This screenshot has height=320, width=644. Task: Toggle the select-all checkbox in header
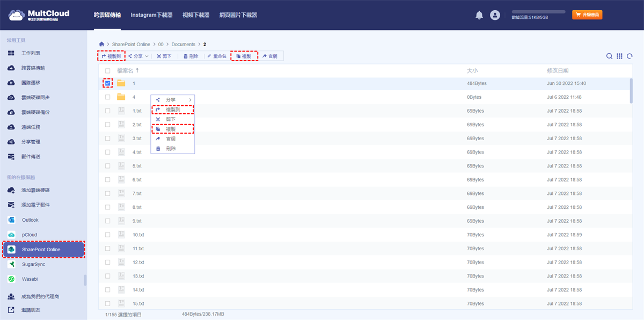tap(107, 71)
